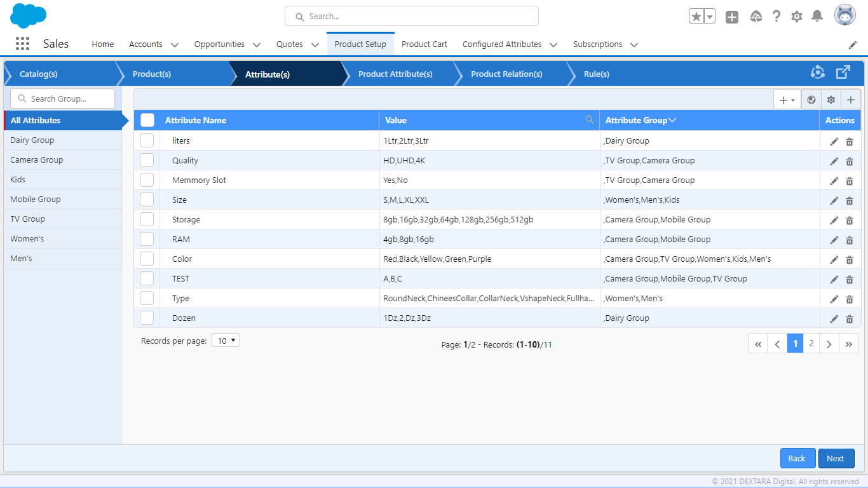The width and height of the screenshot is (868, 488).
Task: Open the favorites star icon
Action: (696, 16)
